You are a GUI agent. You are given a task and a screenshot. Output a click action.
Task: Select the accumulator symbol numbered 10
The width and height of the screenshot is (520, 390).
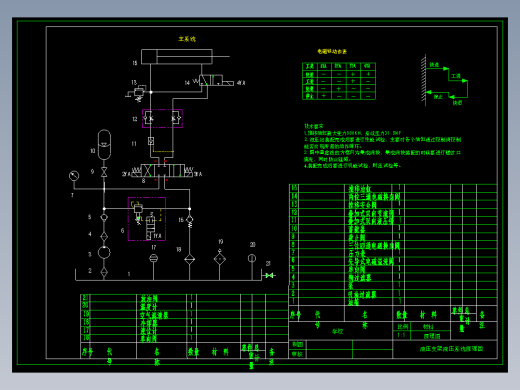pyautogui.click(x=104, y=145)
